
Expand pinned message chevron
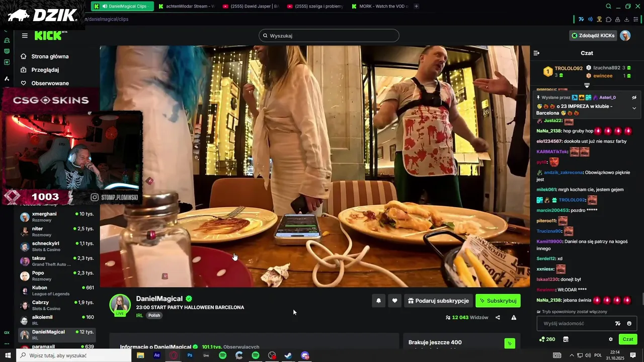click(634, 108)
